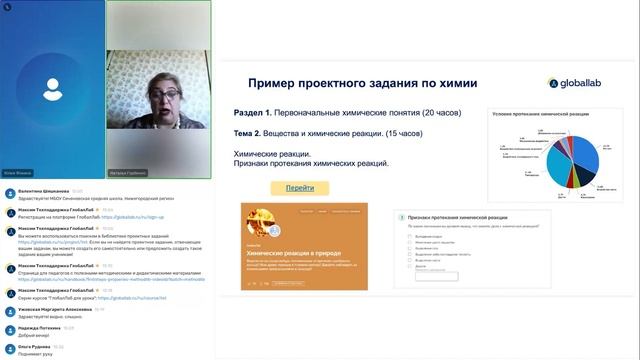The height and width of the screenshot is (360, 640).
Task: Click the 'Ольга Руднева' name in chat
Action: [x=34, y=347]
